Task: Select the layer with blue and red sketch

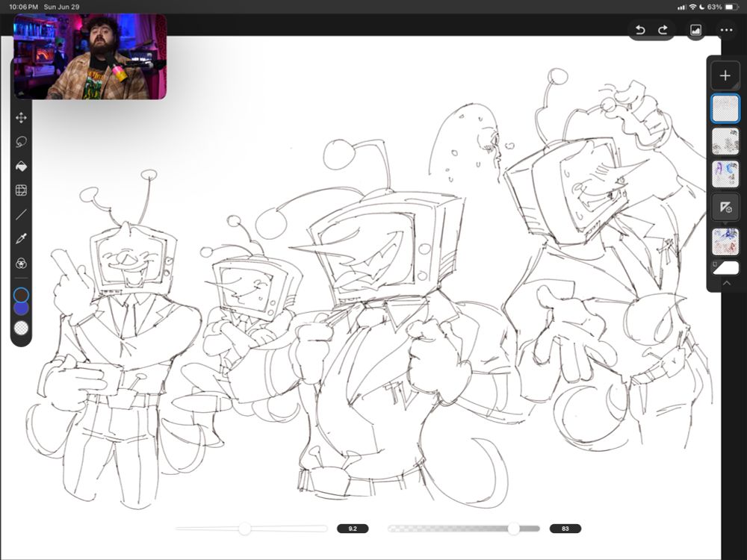Action: point(725,242)
